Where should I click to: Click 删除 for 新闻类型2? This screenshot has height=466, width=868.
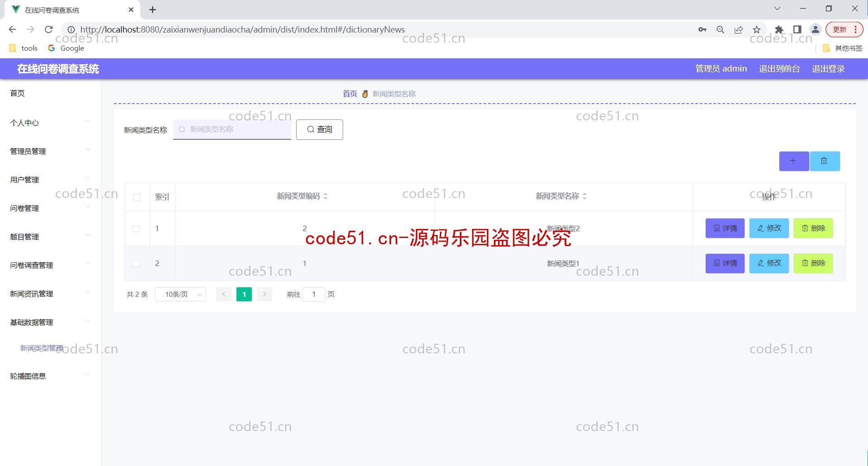tap(813, 228)
